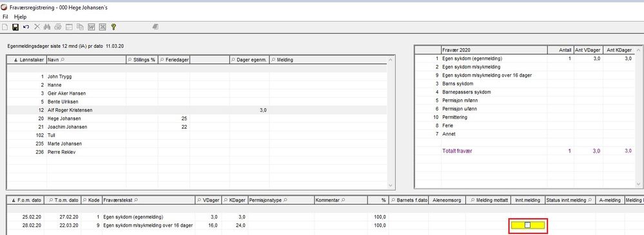
Task: Open the binoculars Search icon
Action: point(47,27)
